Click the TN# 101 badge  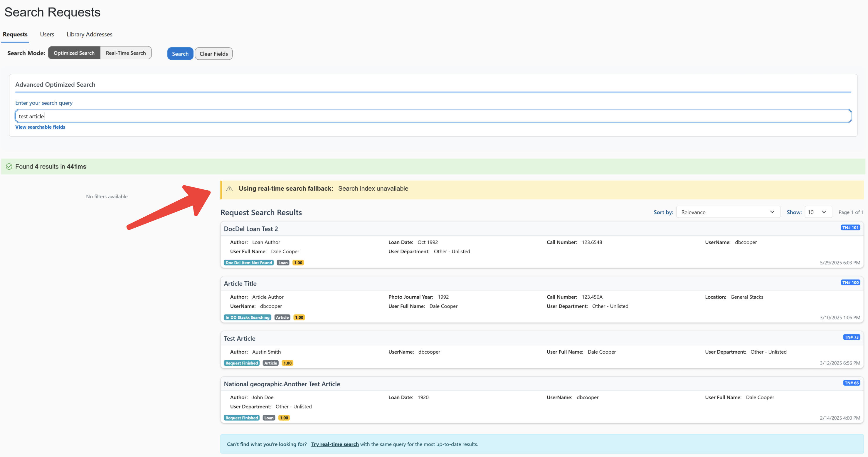point(850,228)
